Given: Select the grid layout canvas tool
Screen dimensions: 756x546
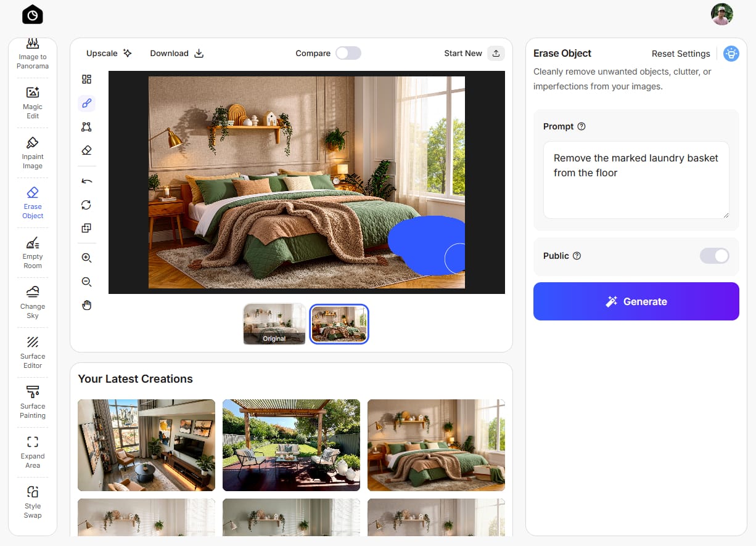Looking at the screenshot, I should pyautogui.click(x=87, y=79).
